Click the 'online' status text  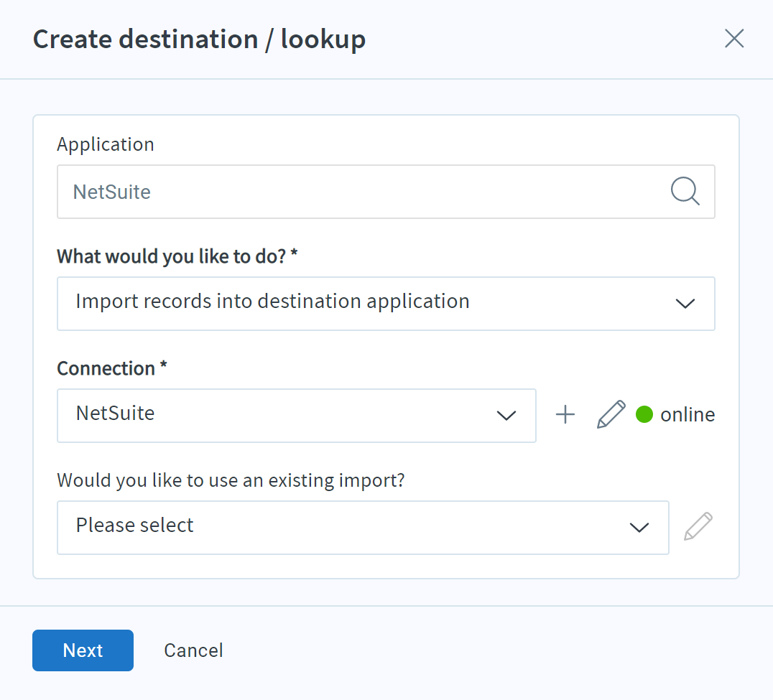tap(688, 415)
